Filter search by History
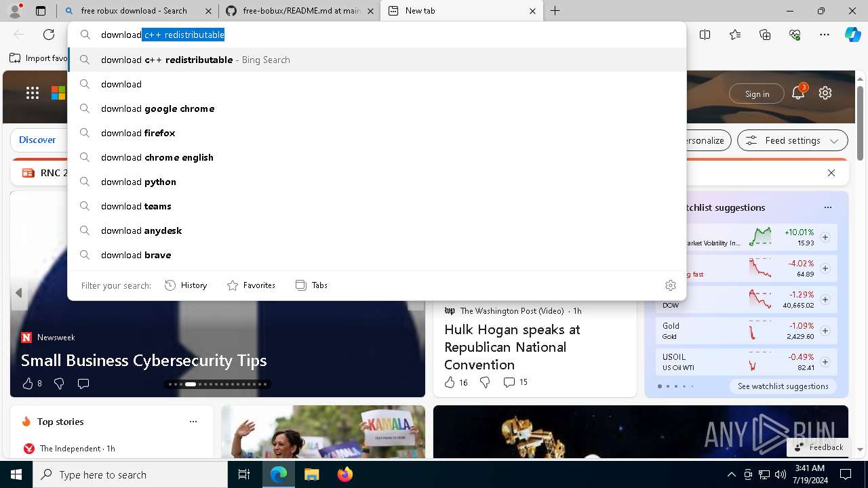This screenshot has width=868, height=488. point(186,285)
